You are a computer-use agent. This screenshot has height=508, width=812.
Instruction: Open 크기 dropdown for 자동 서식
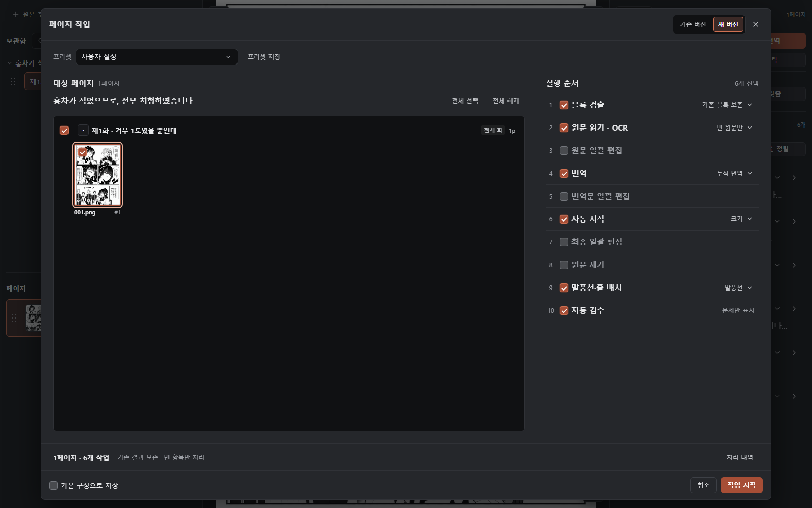[x=741, y=219]
